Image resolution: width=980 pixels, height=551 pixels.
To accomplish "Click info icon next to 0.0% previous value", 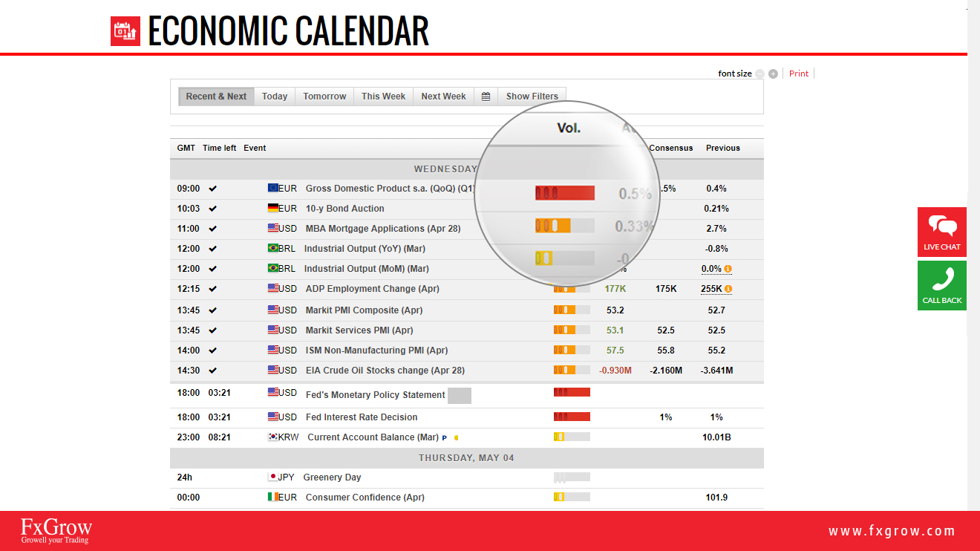I will point(728,269).
